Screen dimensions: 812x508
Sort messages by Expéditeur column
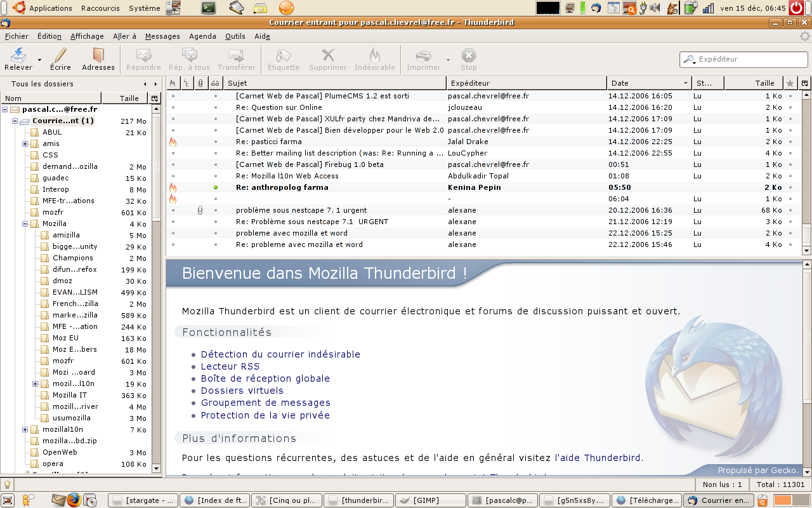coord(527,83)
